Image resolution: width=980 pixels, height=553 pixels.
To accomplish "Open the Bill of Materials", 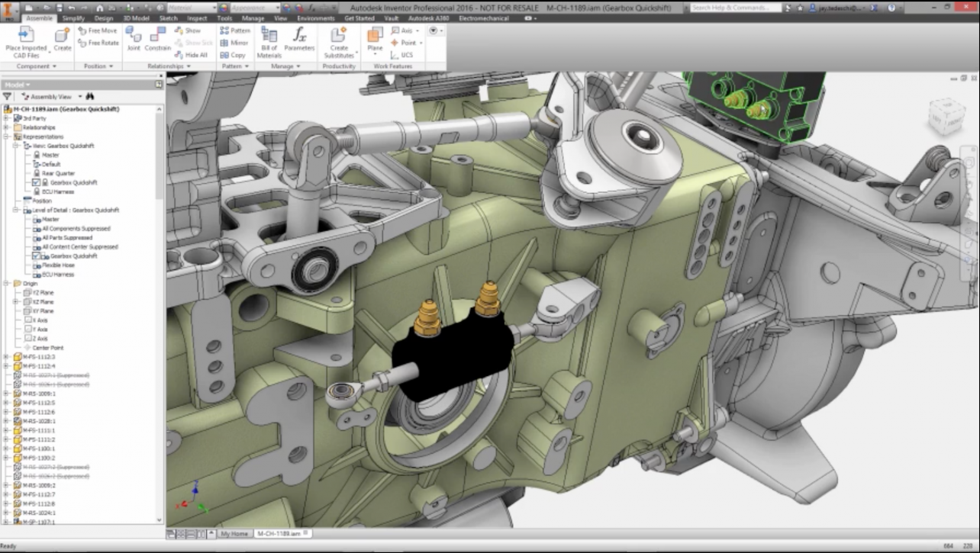I will (268, 40).
